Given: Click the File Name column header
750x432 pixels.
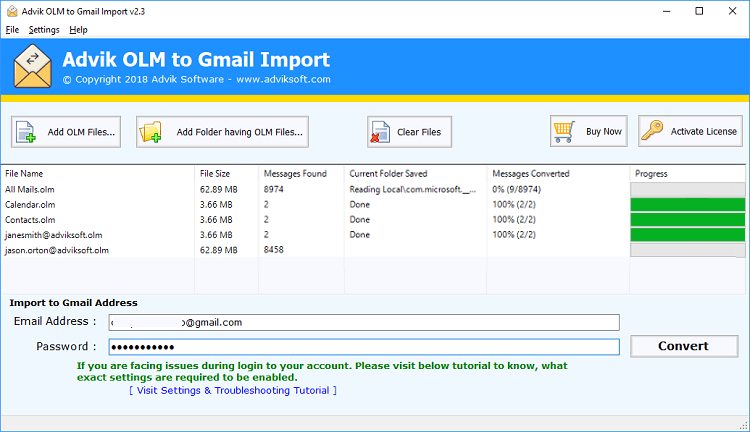Looking at the screenshot, I should tap(98, 174).
